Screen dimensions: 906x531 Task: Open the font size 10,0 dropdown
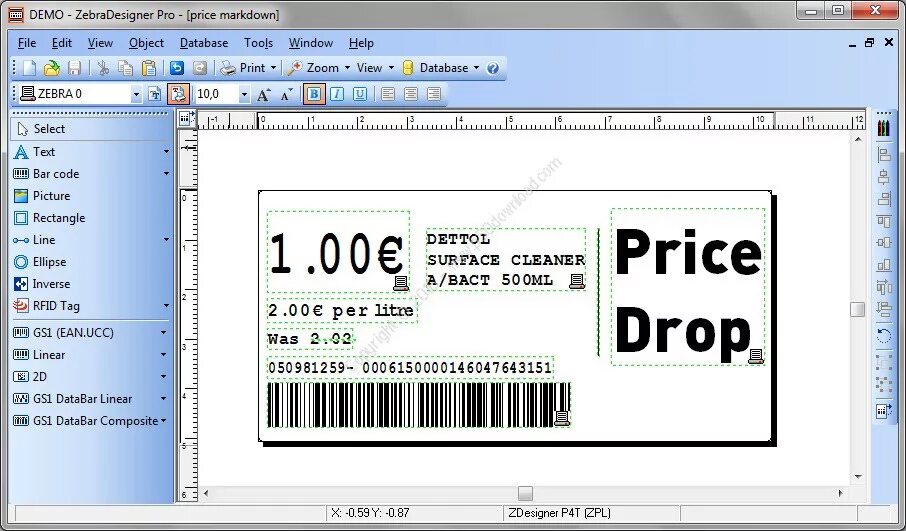click(x=244, y=94)
